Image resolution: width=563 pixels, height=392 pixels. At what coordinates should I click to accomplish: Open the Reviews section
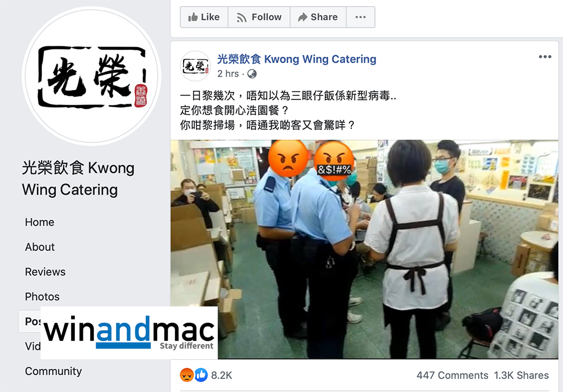(x=45, y=271)
